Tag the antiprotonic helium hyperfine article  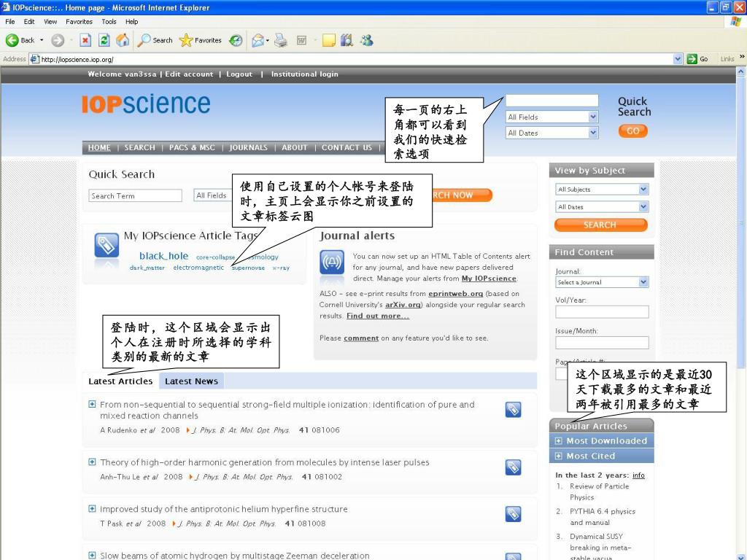pyautogui.click(x=513, y=514)
